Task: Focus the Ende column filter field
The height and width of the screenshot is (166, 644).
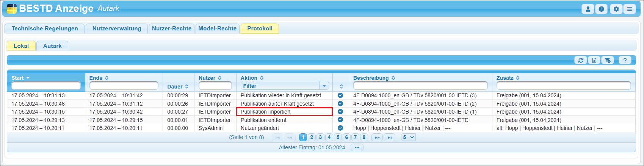Action: pos(124,86)
